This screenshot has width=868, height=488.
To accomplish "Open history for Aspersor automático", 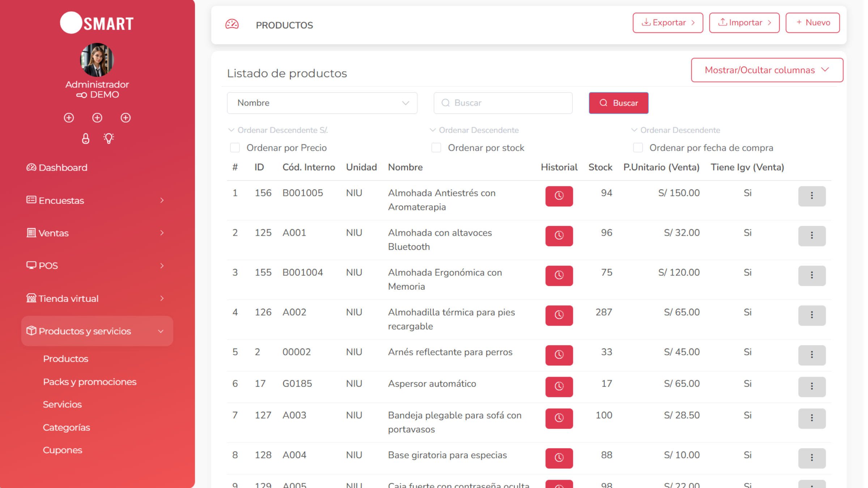I will 559,386.
